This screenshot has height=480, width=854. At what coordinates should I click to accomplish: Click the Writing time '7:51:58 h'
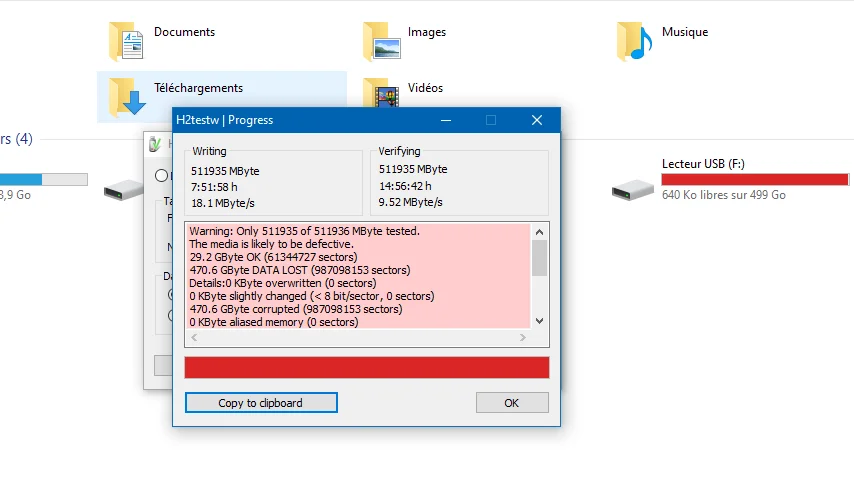click(x=214, y=187)
